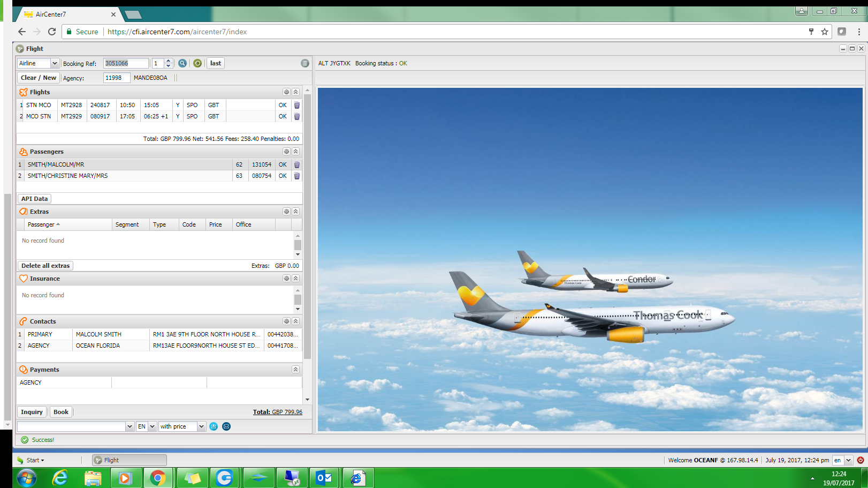The width and height of the screenshot is (868, 488).
Task: Click the grey trash icon in booking toolbar
Action: coord(305,63)
